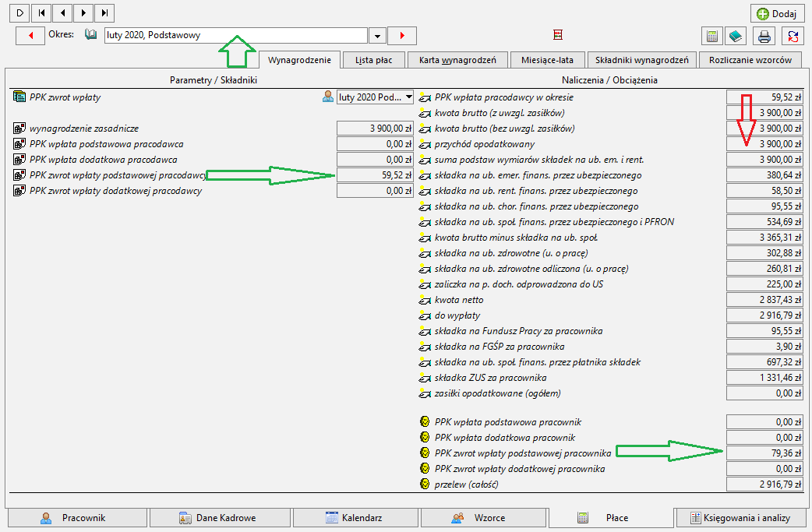Click PPK wpłata dodatkowa pracodawca value field
Image resolution: width=812 pixels, height=532 pixels.
click(375, 160)
